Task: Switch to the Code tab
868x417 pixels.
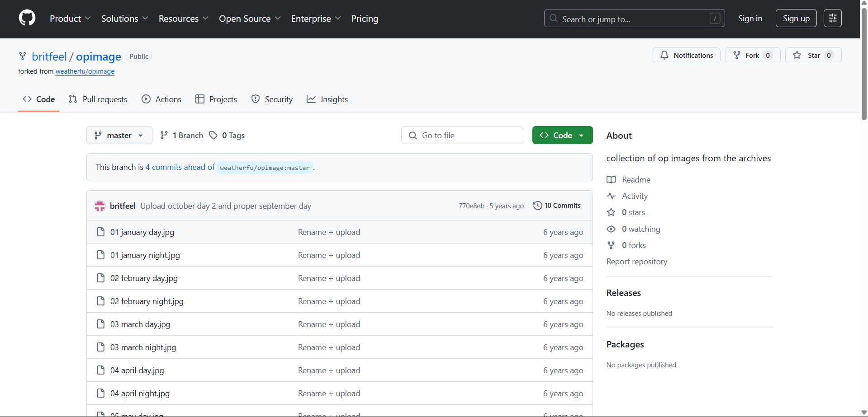Action: click(39, 99)
